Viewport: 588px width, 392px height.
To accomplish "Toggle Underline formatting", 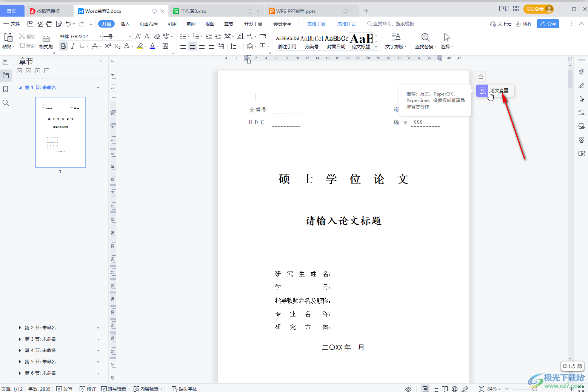I will [82, 46].
